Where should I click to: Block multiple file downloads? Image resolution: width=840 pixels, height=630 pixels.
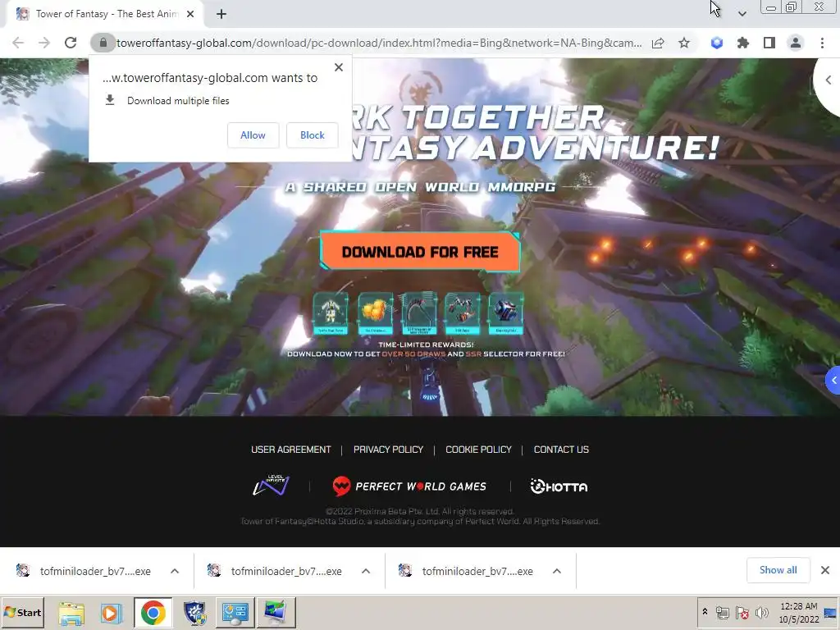coord(313,135)
